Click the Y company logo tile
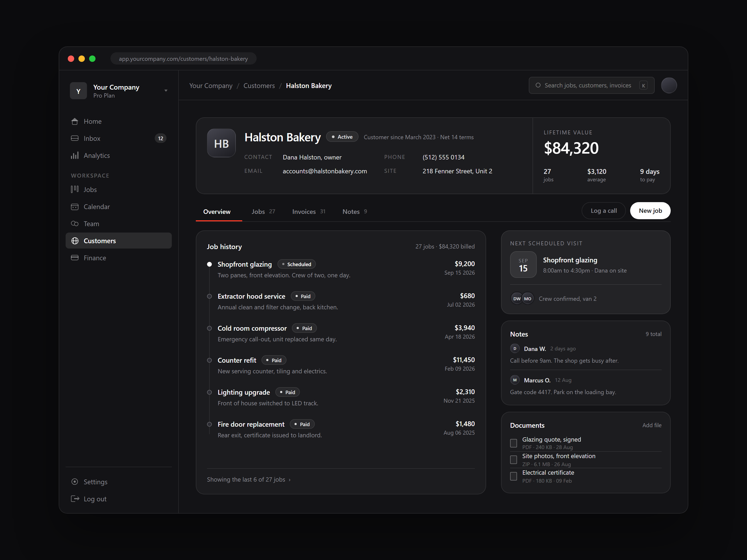The image size is (747, 560). pyautogui.click(x=78, y=91)
